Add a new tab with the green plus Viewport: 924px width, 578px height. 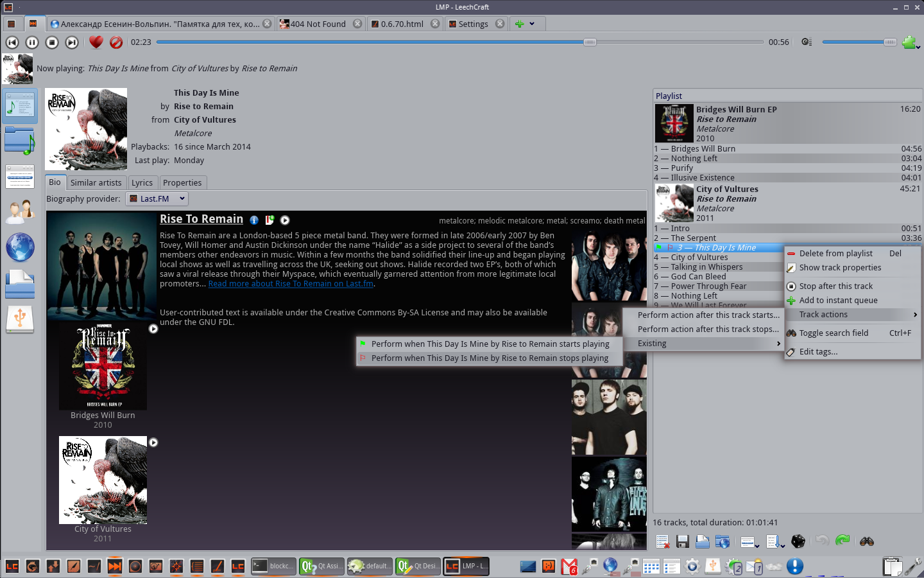tap(520, 24)
